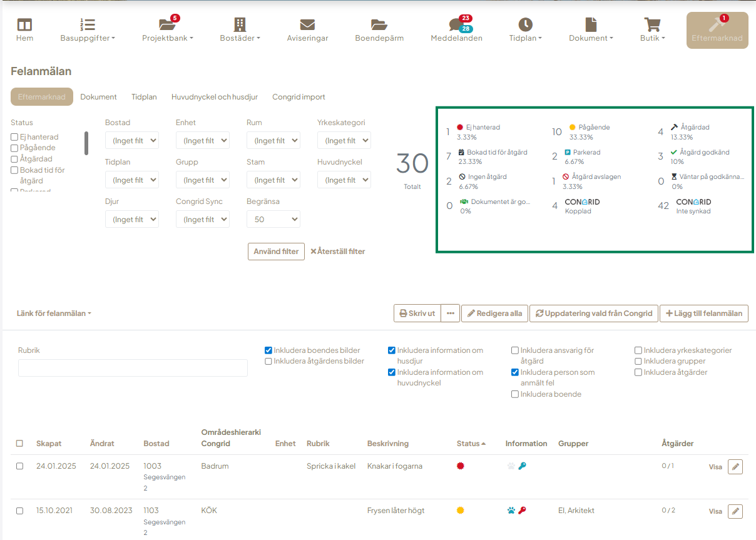The width and height of the screenshot is (756, 540).
Task: Open Aviseringar envelope icon
Action: [307, 25]
